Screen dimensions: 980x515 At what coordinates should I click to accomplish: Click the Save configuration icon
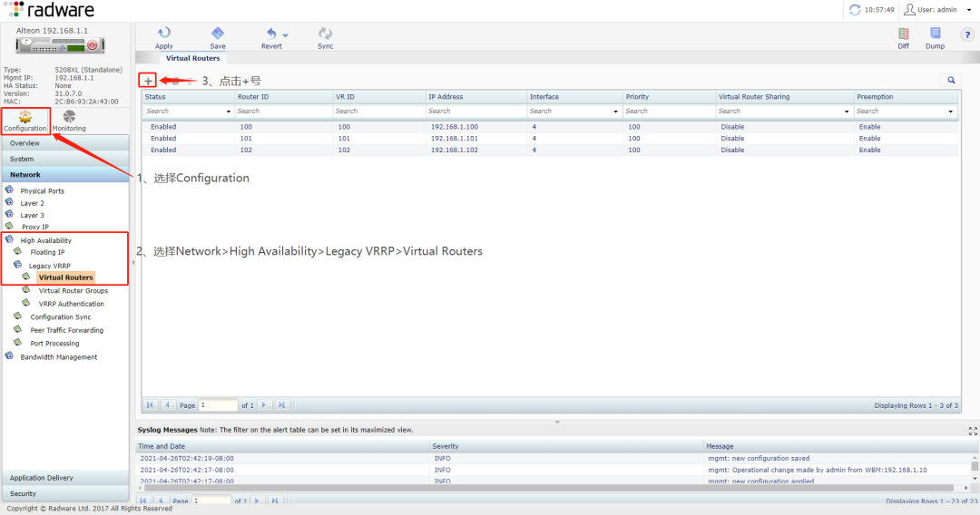[218, 34]
